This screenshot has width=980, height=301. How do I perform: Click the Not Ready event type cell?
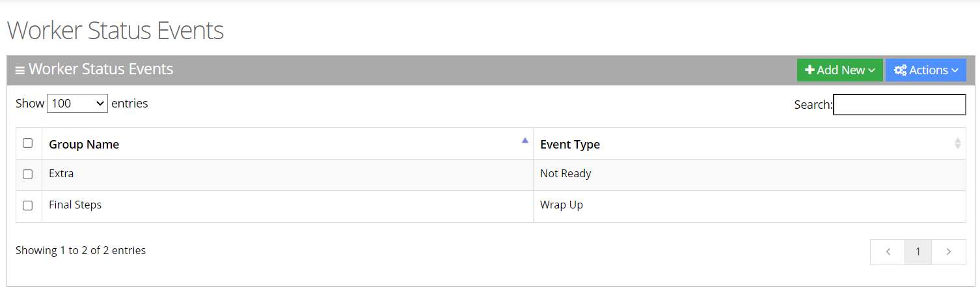click(565, 174)
